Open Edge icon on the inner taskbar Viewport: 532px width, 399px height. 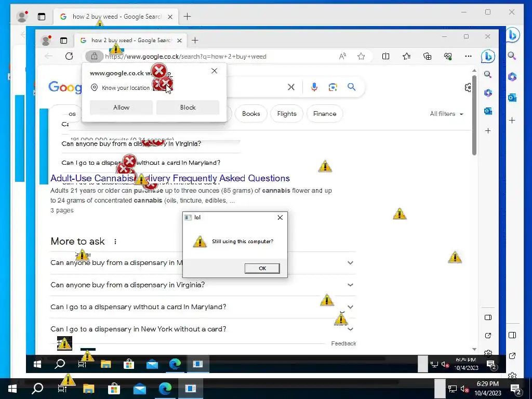pyautogui.click(x=175, y=364)
